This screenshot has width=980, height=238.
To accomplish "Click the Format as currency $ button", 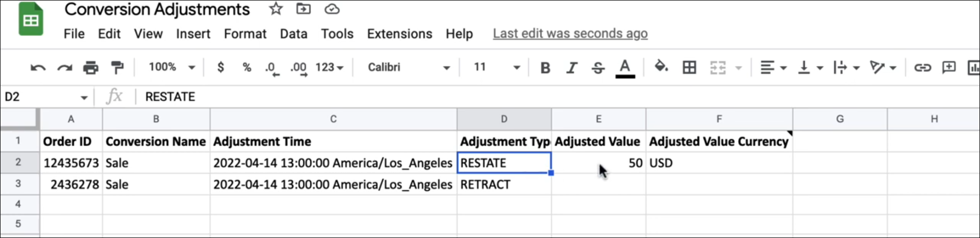I will coord(220,67).
